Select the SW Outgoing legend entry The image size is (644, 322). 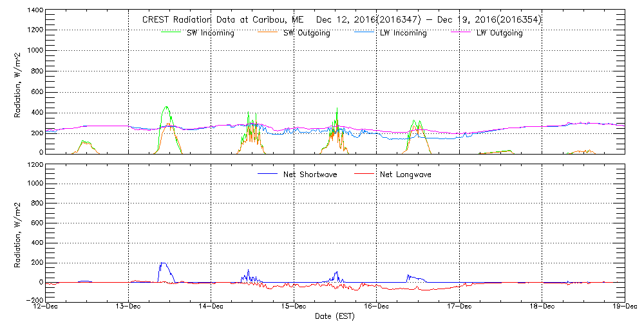(307, 33)
